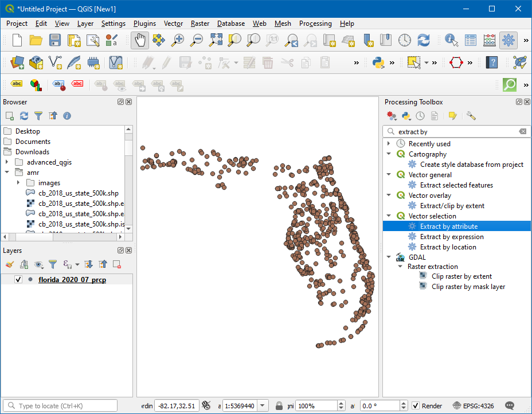
Task: Open Processing Toolbox options wrench icon
Action: (471, 116)
